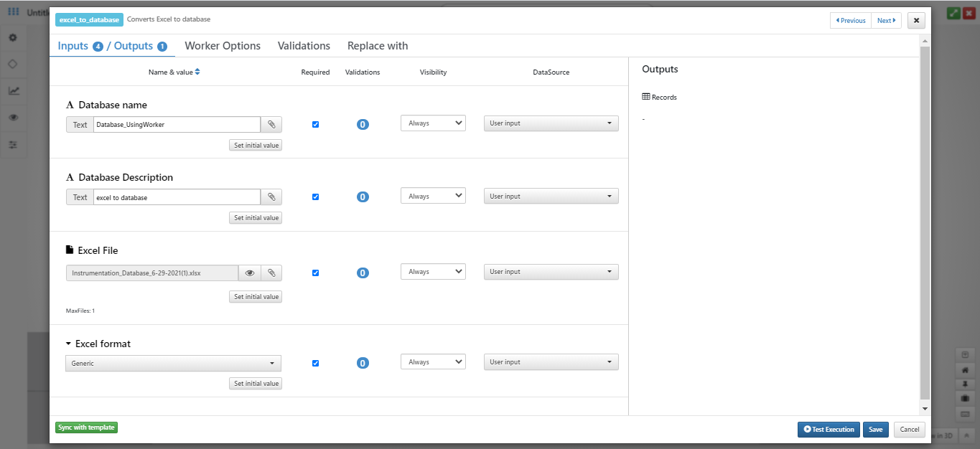Click the diamond shape icon in left sidebar
The width and height of the screenshot is (980, 449).
(13, 64)
